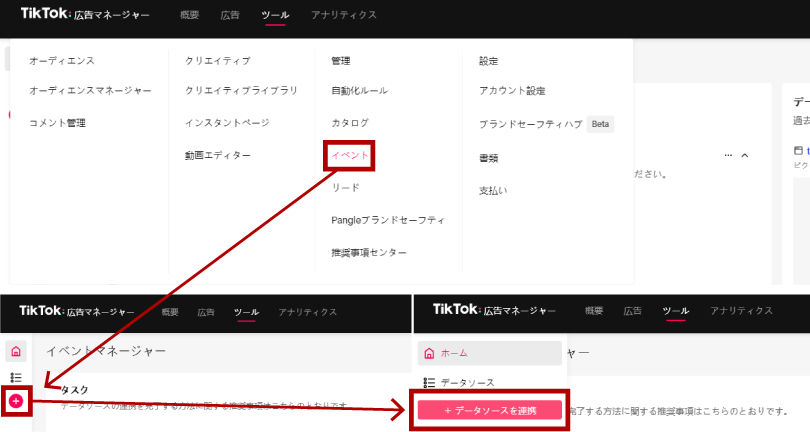Viewport: 810px width, 432px height.
Task: Open カタログ under 管理
Action: tap(350, 123)
